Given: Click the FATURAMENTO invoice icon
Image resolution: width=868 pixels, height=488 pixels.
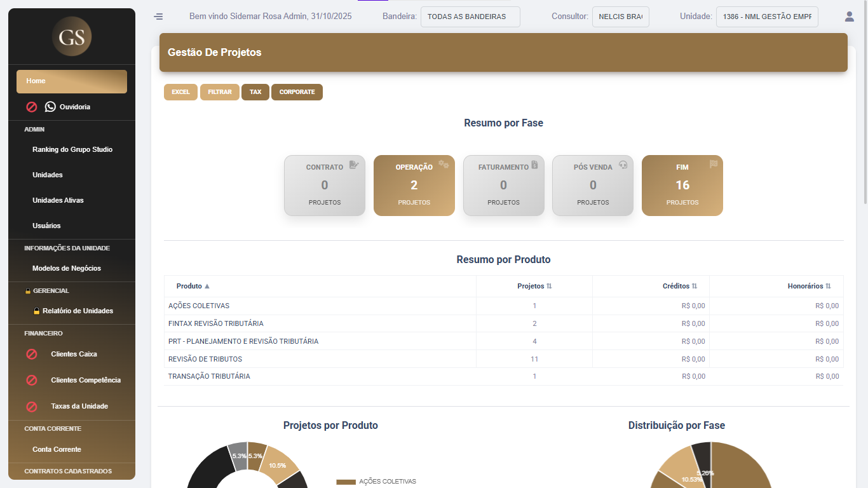Looking at the screenshot, I should point(534,163).
